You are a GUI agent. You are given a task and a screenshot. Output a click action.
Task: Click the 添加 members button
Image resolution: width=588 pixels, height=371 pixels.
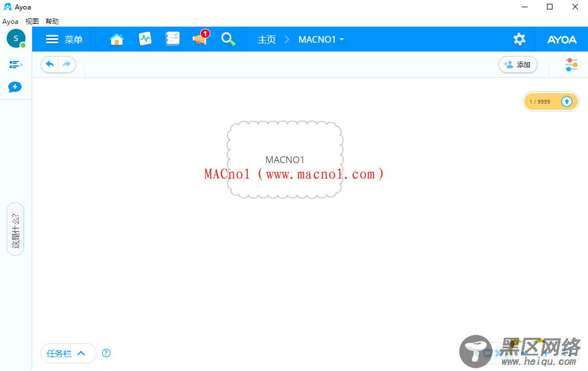tap(518, 64)
